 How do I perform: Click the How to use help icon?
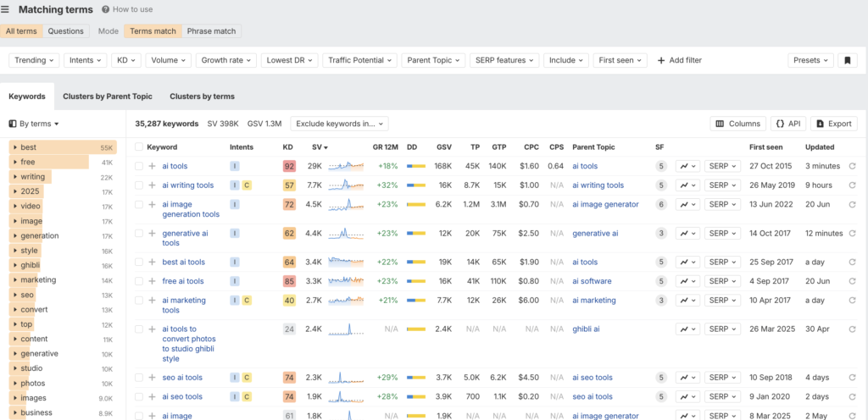coord(105,9)
